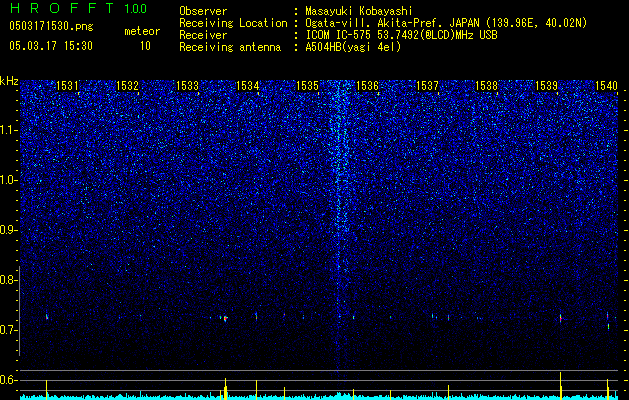The image size is (629, 400).
Task: Click frequency axis label 1.0
Action: 9,180
